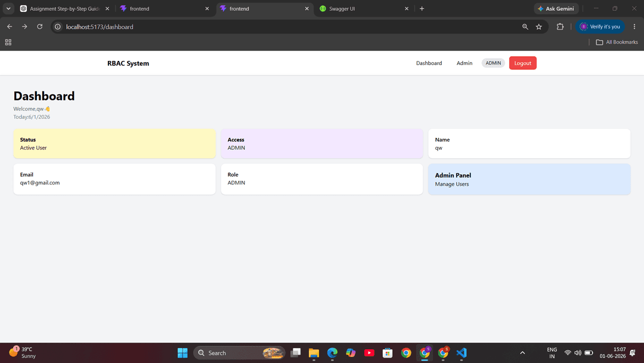644x363 pixels.
Task: Open the browser zoom magnifier icon
Action: (x=525, y=27)
